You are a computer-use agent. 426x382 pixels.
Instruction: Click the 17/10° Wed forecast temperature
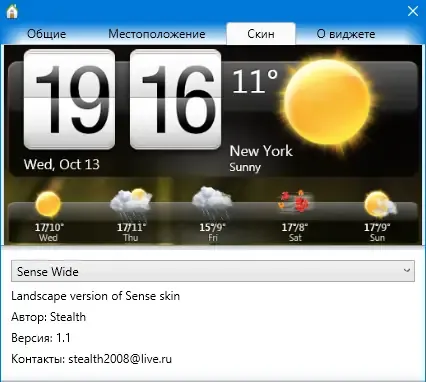pyautogui.click(x=49, y=227)
